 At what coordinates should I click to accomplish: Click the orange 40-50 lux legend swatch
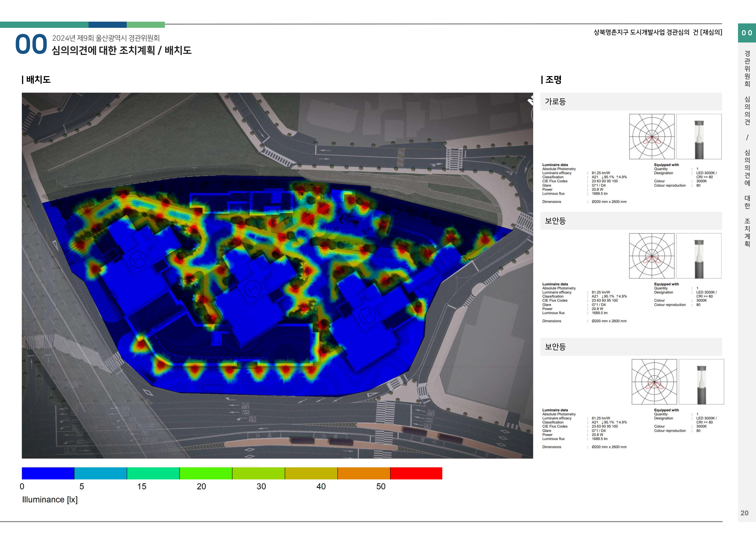coord(364,473)
